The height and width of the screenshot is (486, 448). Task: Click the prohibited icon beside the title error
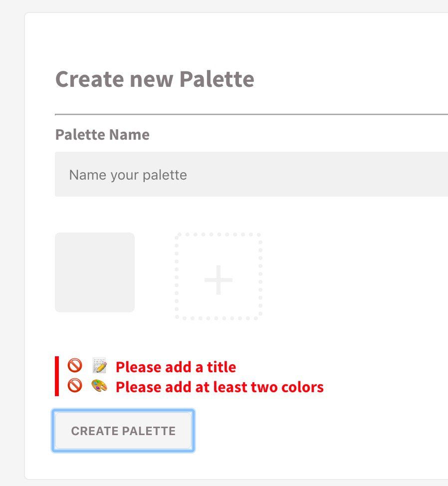[x=74, y=366]
